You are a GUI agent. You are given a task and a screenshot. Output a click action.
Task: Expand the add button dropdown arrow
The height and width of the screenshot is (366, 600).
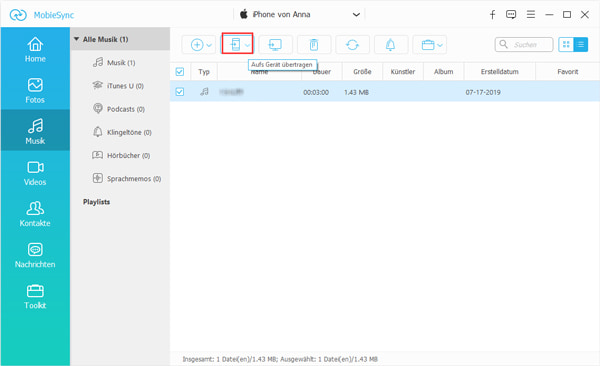(209, 45)
